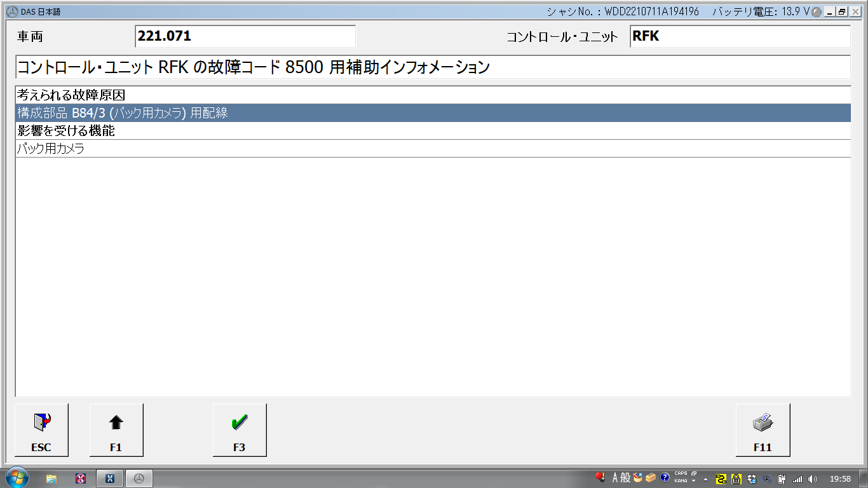Open the network signal tray icon

tap(797, 478)
